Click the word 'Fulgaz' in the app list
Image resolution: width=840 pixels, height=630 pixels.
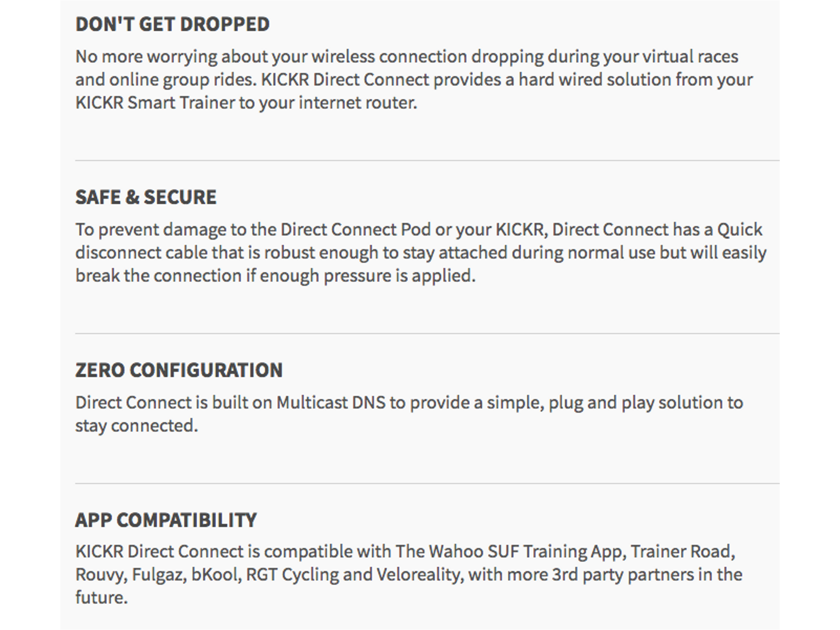157,575
